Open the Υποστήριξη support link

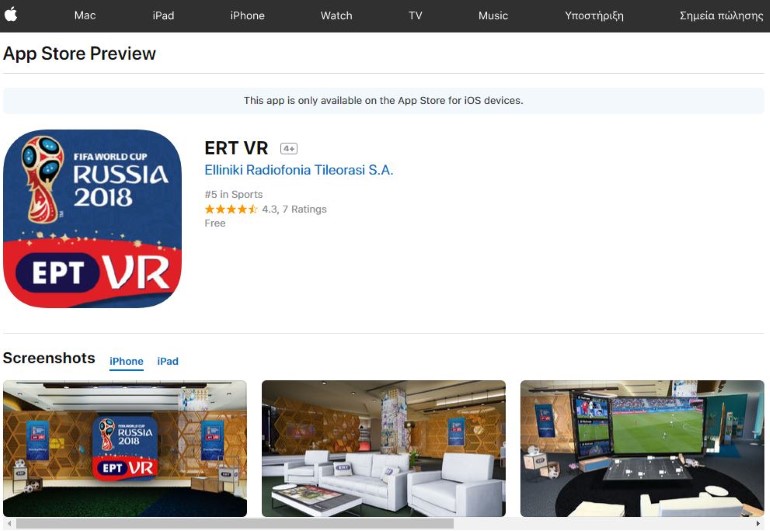coord(594,16)
